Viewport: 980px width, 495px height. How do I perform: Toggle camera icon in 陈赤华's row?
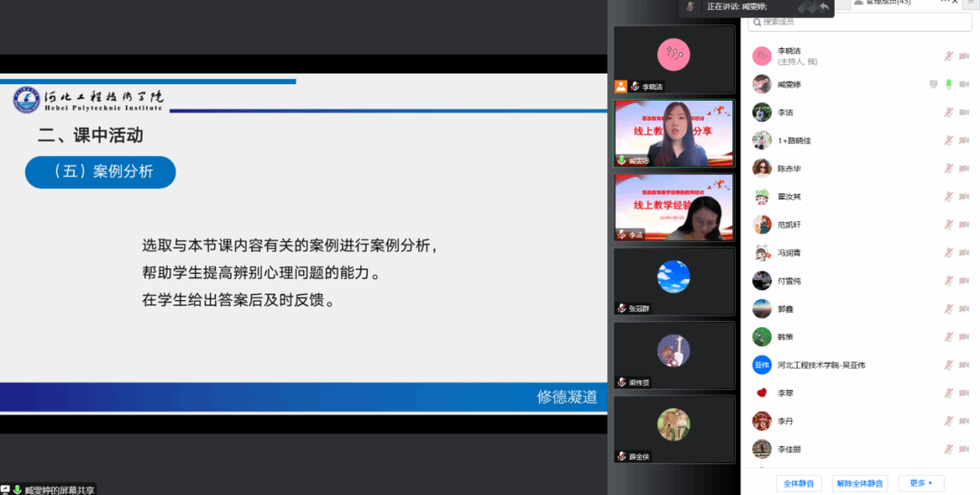point(964,169)
